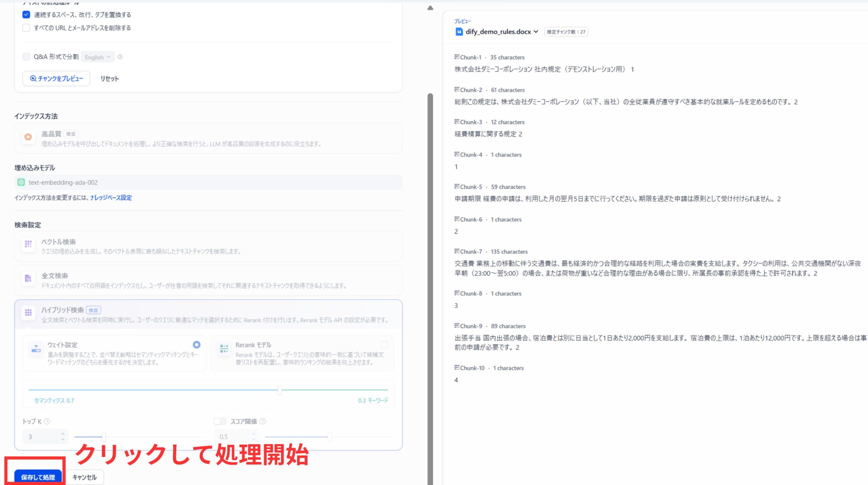Viewport: 868px width, 485px height.
Task: Click the Chunk-7 grid icon
Action: click(x=457, y=251)
